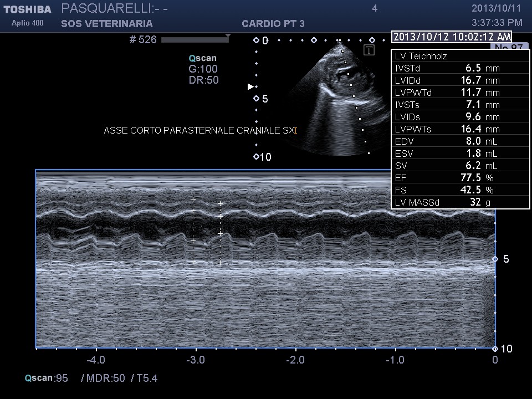Select the 5 cm diamond marker on B-mode scale
This screenshot has width=532, height=399.
point(256,99)
